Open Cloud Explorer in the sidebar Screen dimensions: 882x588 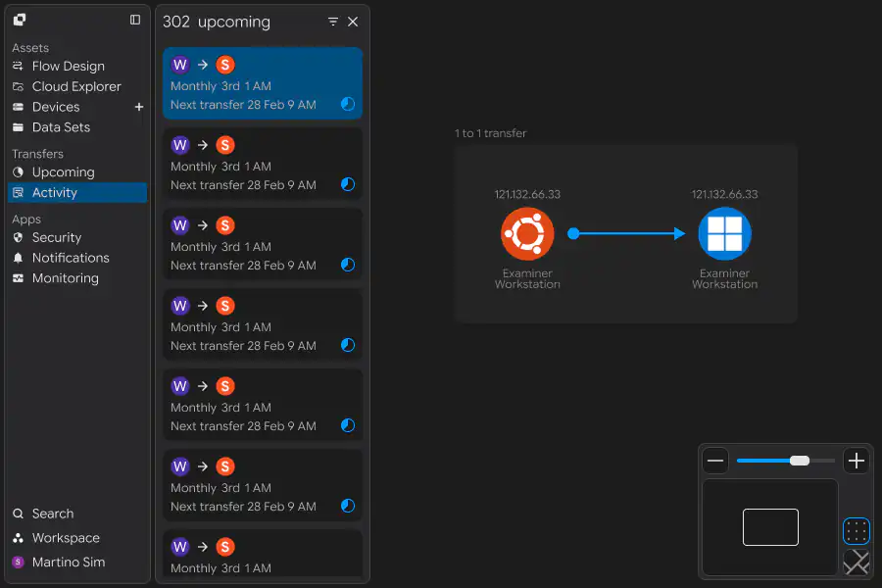[77, 86]
